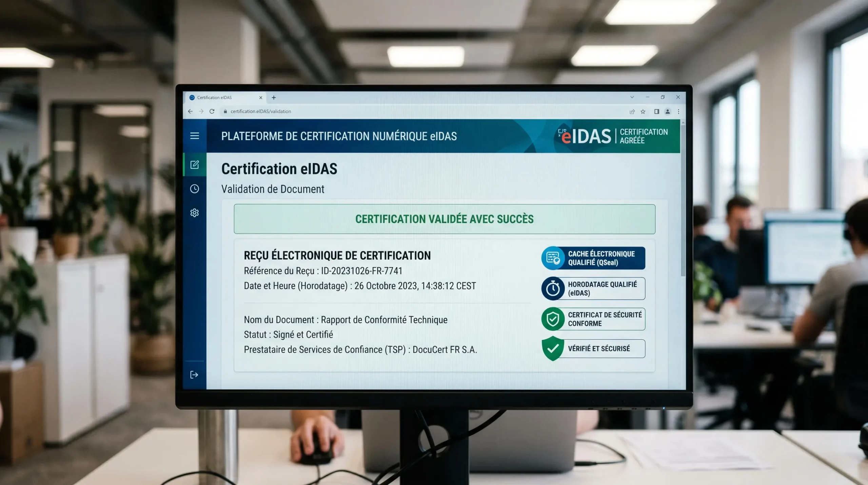Screen dimensions: 868x485
Task: Click the Certificat de Sécurité Conforme badge
Action: (x=593, y=319)
